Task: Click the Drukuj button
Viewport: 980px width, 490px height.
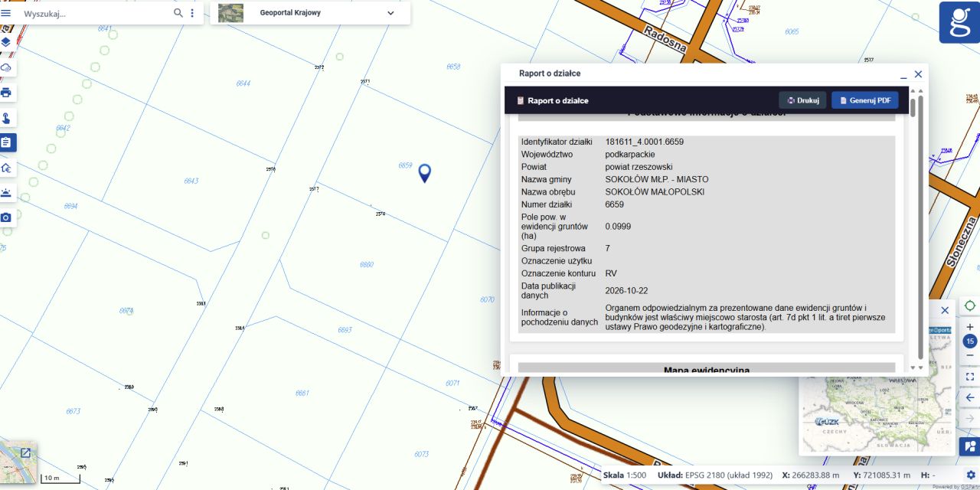Action: pos(802,100)
